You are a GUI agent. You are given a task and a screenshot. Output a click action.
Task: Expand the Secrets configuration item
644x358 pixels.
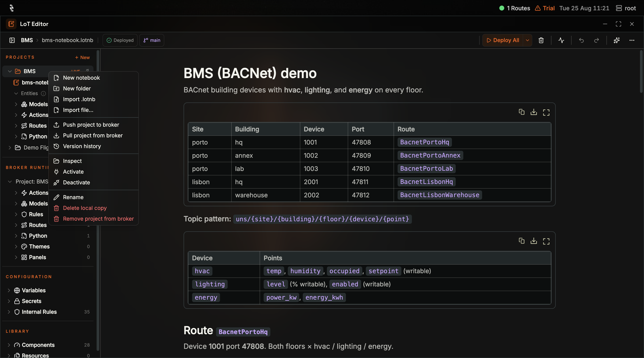click(9, 301)
